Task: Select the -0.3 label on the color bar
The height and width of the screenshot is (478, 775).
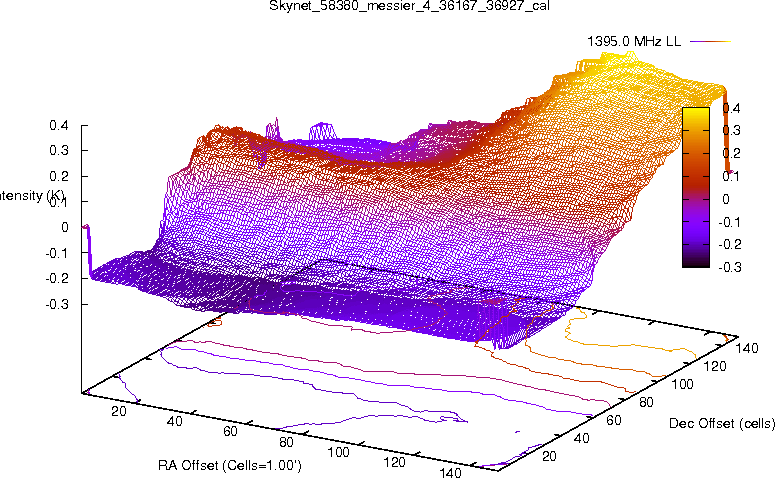Action: [729, 267]
